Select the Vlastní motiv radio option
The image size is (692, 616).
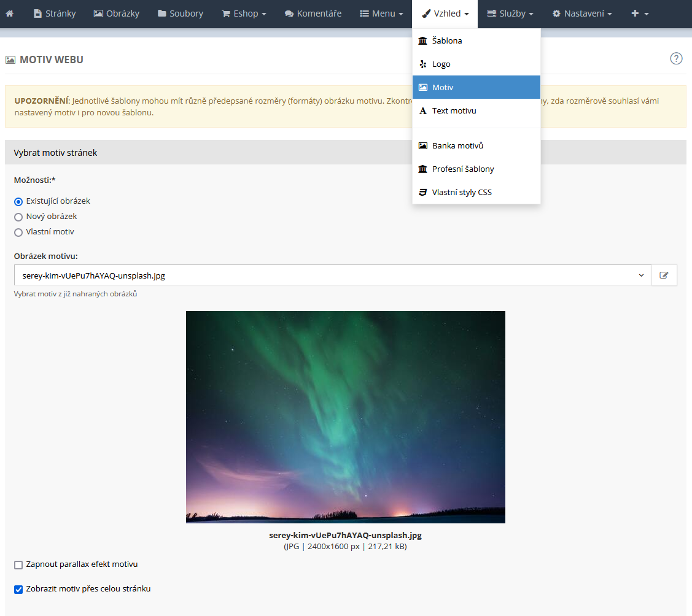click(x=18, y=232)
